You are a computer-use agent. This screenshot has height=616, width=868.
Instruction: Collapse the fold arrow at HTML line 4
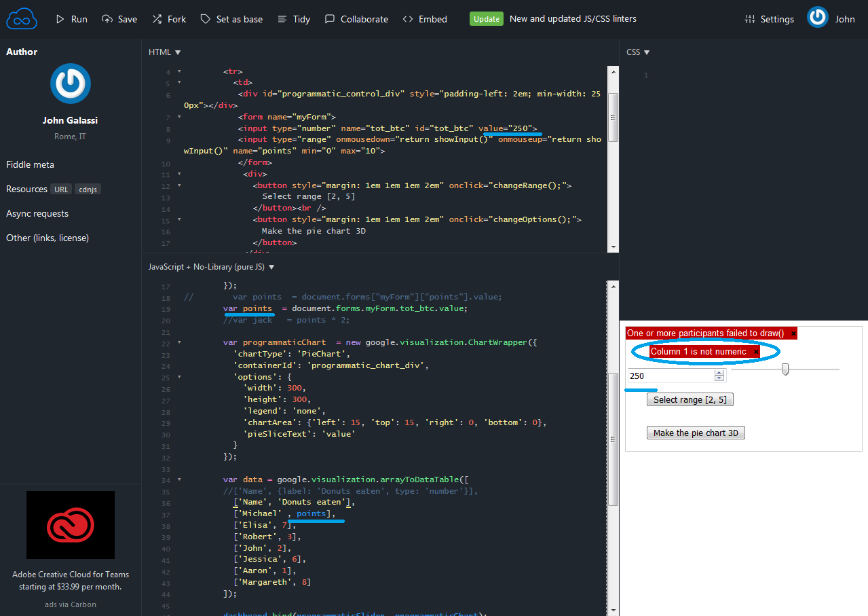(179, 71)
